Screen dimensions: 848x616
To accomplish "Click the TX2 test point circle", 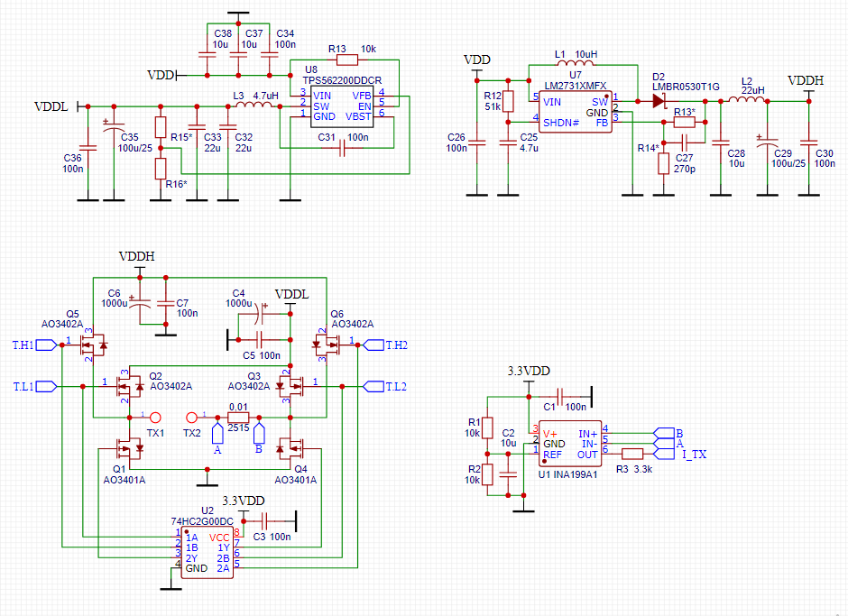I will point(191,418).
